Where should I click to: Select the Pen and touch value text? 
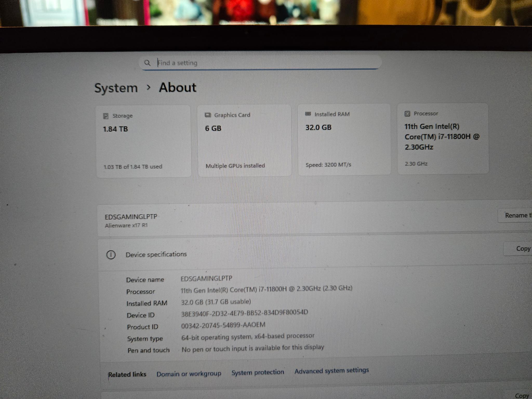pos(253,348)
